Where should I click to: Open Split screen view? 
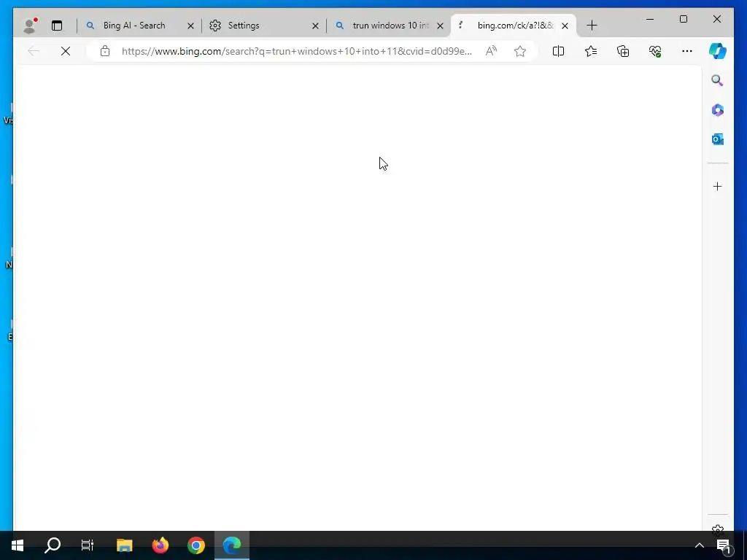tap(558, 51)
